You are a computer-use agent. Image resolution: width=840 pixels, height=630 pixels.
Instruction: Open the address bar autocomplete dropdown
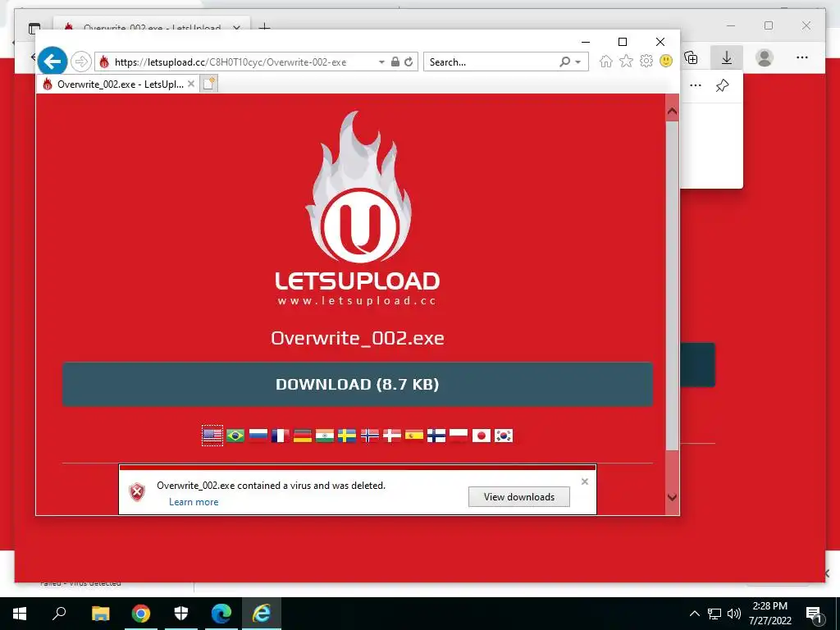pyautogui.click(x=381, y=62)
